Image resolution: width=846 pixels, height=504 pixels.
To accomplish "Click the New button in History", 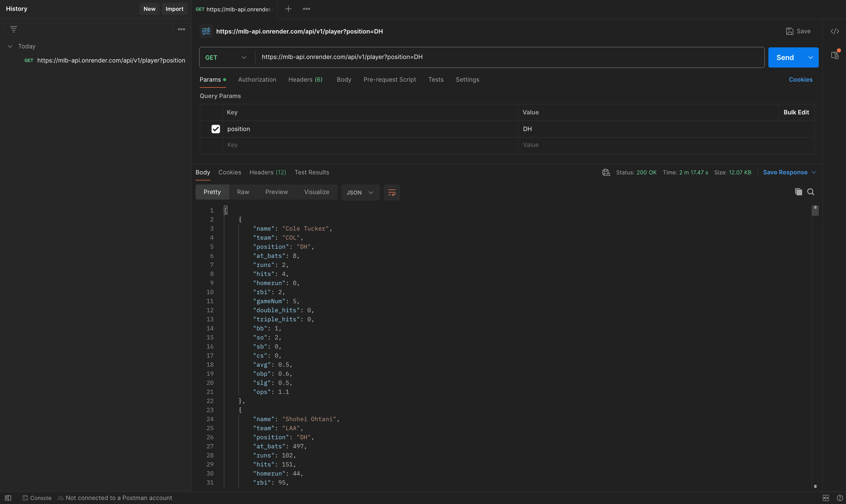I will 149,9.
